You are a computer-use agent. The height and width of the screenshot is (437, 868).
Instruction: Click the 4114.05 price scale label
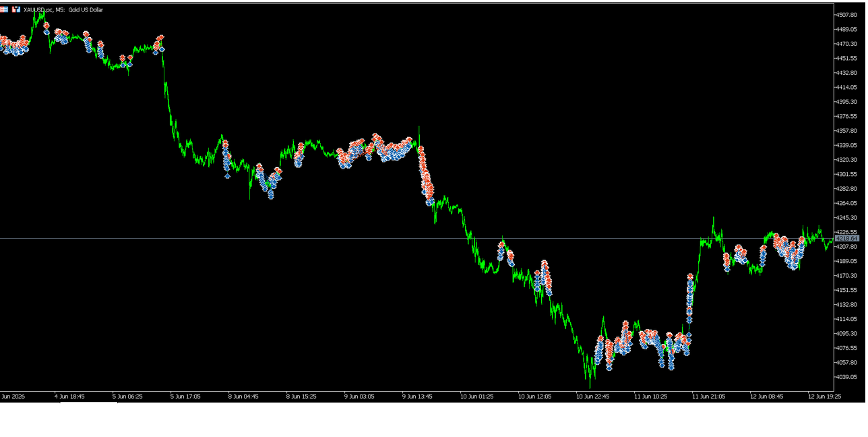pos(847,319)
